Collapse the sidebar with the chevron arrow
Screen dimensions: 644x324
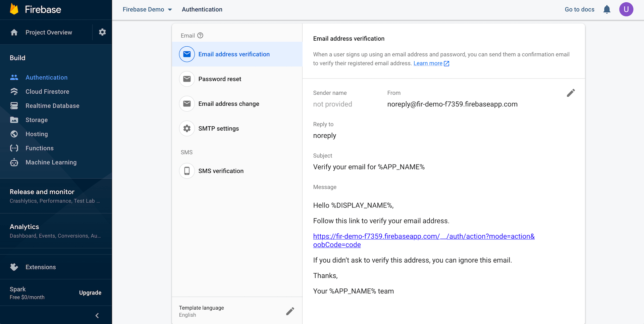(97, 316)
